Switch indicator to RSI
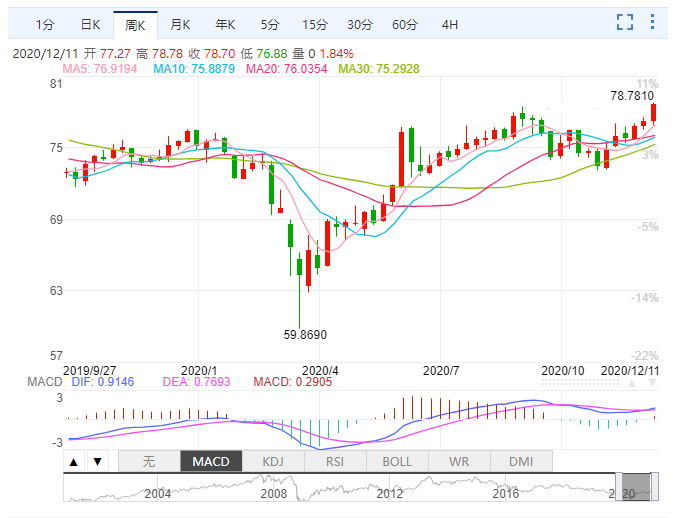This screenshot has width=676, height=518. click(335, 462)
